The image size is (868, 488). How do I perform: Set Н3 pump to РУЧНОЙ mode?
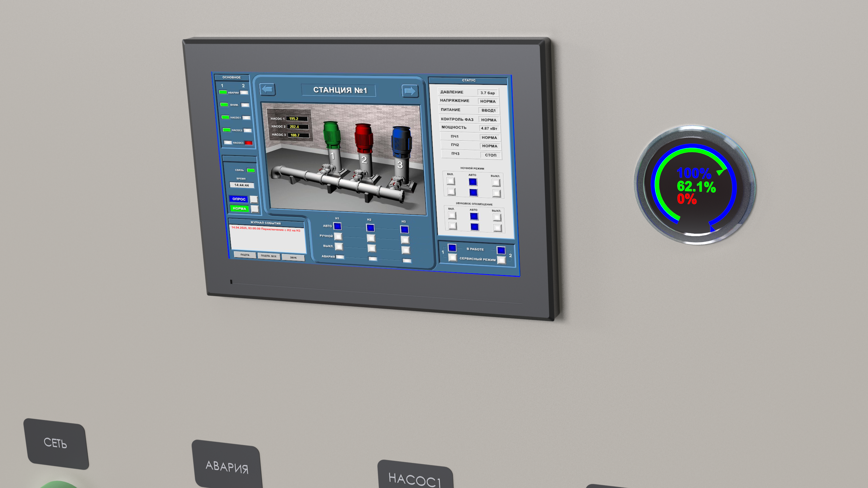[x=405, y=240]
